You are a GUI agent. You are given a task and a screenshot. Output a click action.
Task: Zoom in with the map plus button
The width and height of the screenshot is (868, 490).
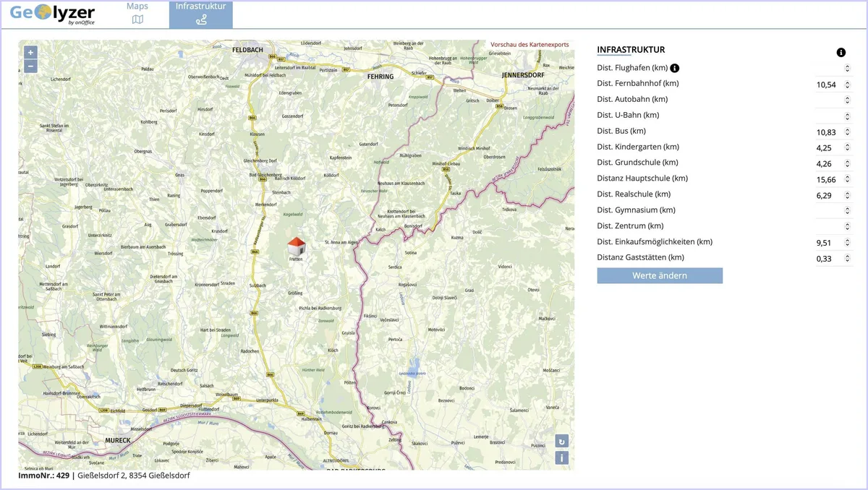[x=30, y=52]
